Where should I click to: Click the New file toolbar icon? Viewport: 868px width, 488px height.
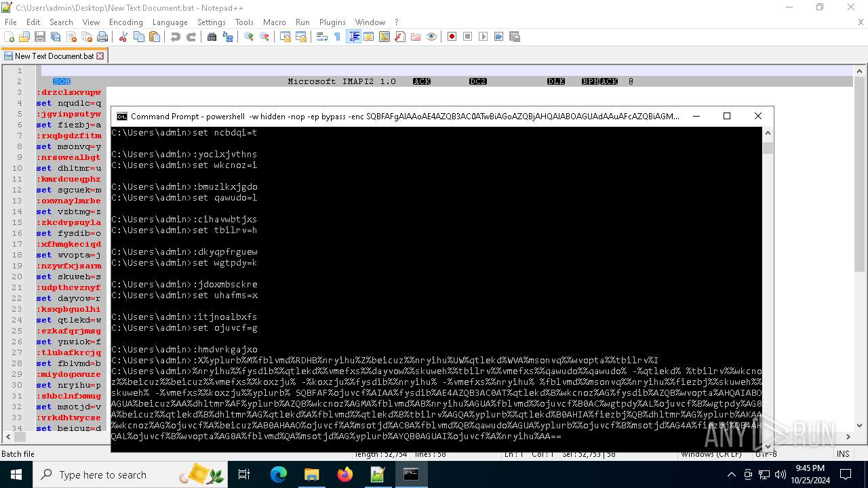9,37
